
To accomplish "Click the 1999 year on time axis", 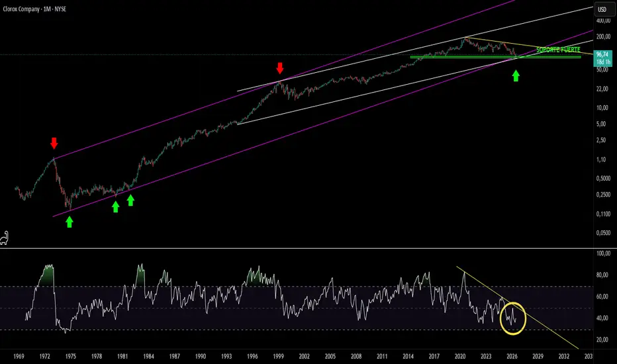I will pos(278,357).
